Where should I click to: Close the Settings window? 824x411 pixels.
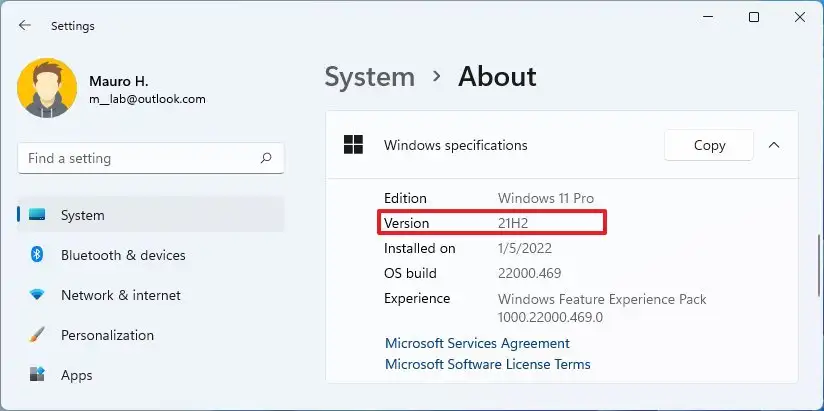pos(800,17)
